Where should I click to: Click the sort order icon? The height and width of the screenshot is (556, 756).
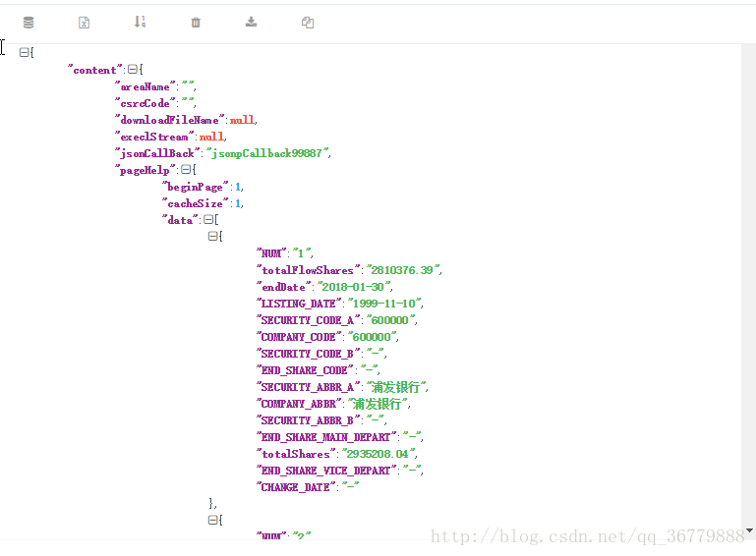pyautogui.click(x=140, y=22)
